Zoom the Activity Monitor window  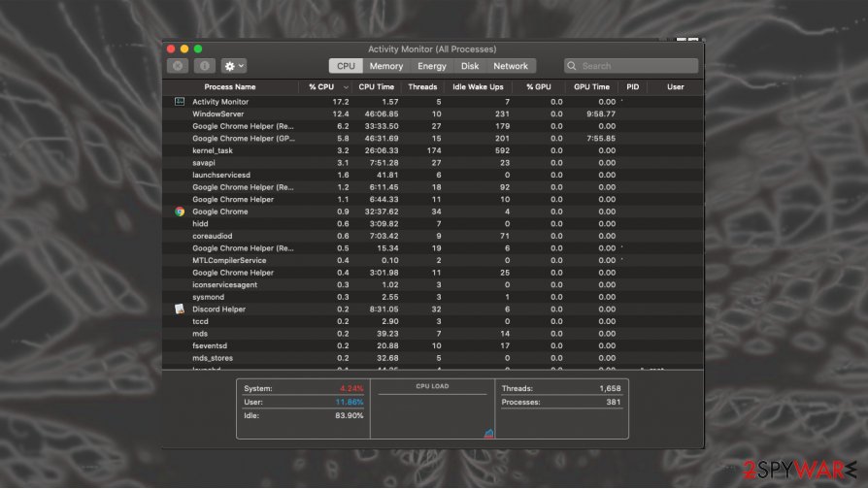[x=198, y=49]
